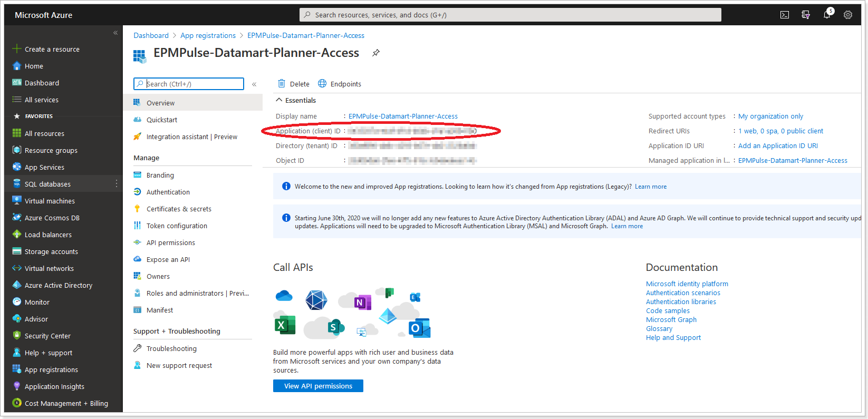
Task: Open the Overview menu item
Action: [x=192, y=103]
